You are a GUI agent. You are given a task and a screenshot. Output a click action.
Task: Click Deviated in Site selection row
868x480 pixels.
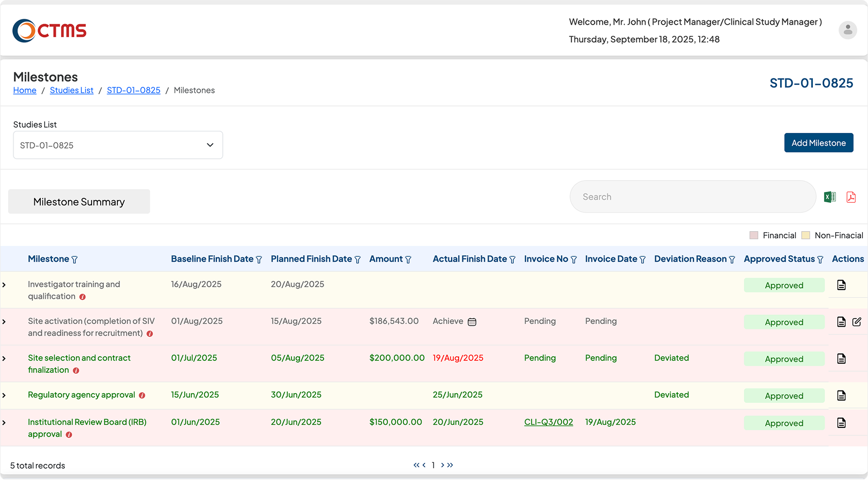(671, 358)
